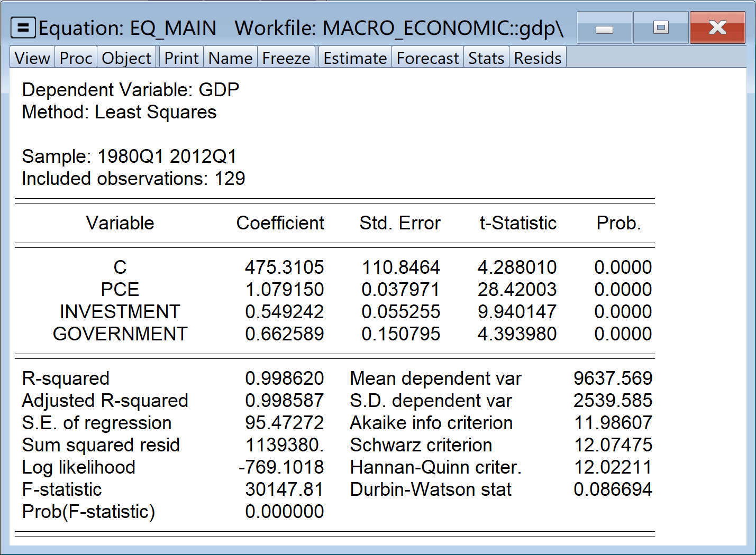Click the GOVERNMENT coefficient value 0.662589
The width and height of the screenshot is (756, 555).
pos(285,334)
